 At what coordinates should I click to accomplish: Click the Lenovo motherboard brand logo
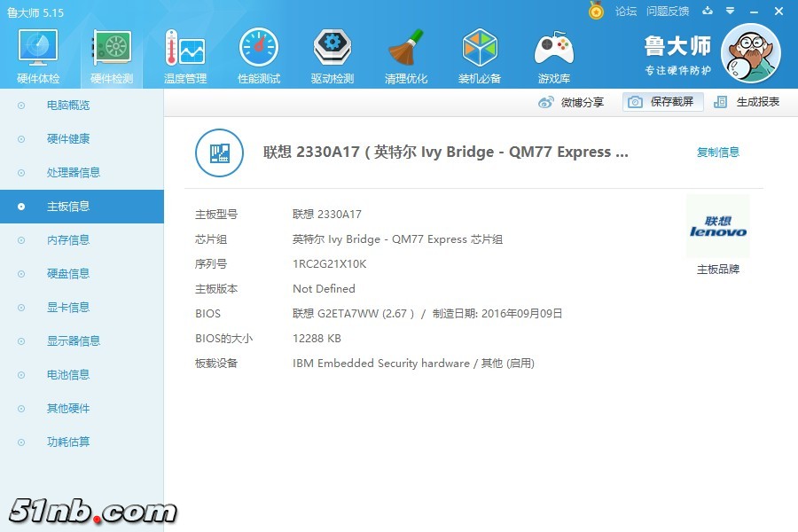[717, 227]
